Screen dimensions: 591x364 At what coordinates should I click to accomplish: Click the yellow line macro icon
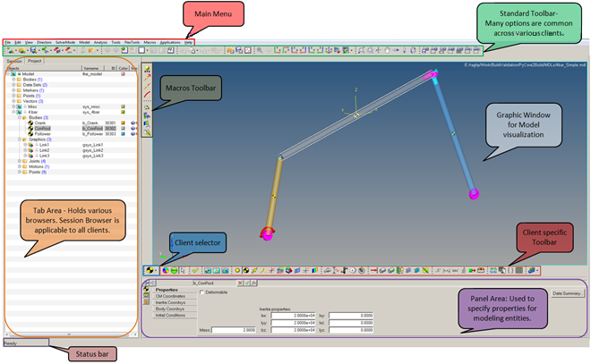(147, 86)
